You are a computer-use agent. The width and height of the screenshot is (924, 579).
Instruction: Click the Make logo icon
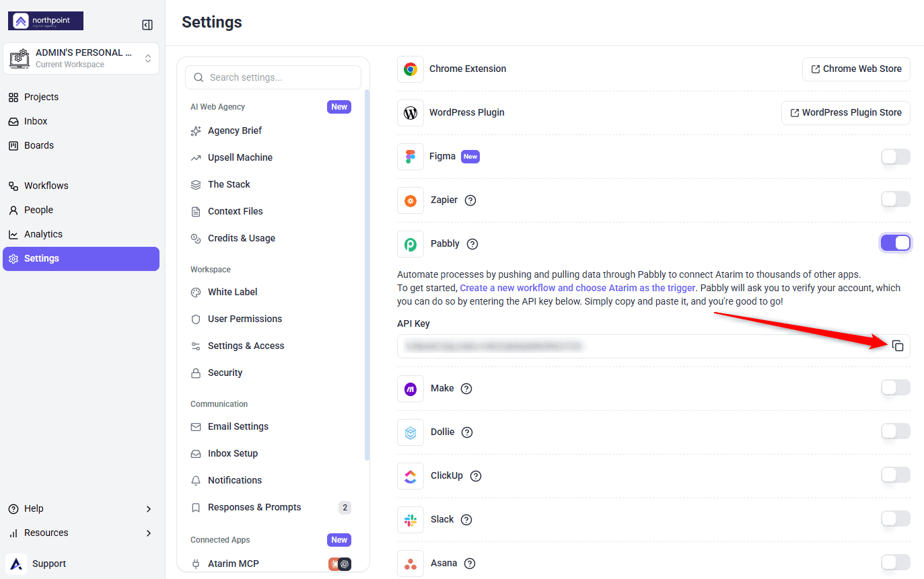click(x=411, y=388)
